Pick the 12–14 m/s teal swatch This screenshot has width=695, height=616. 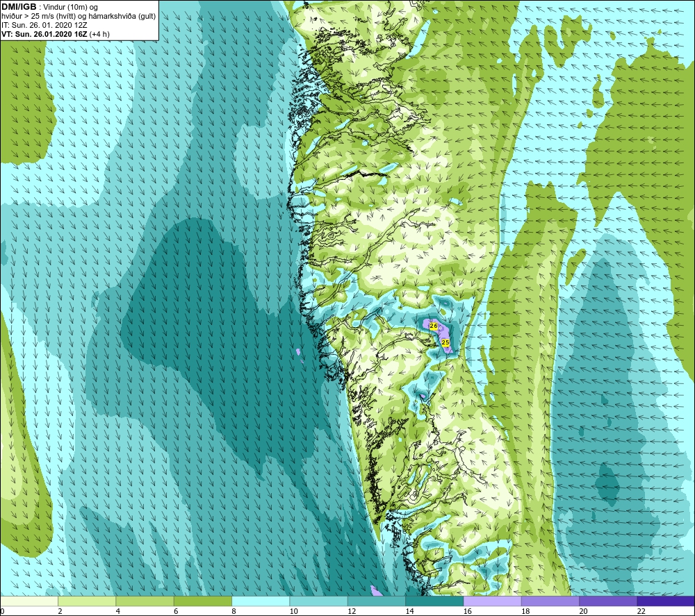pyautogui.click(x=376, y=601)
